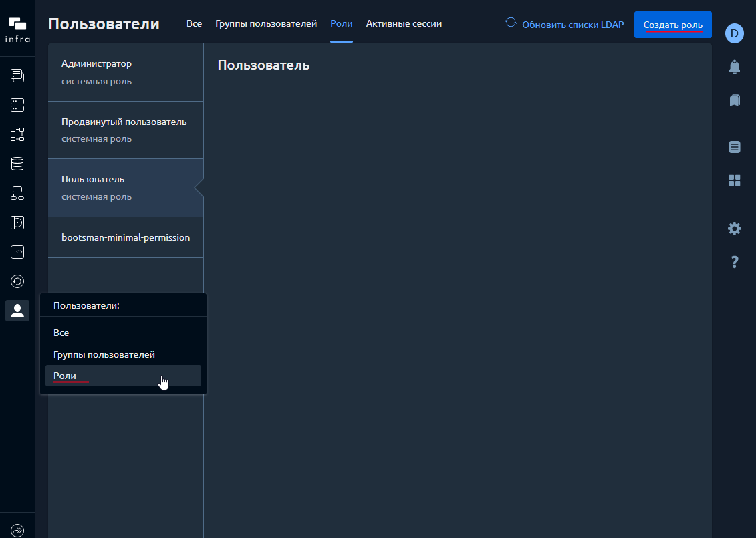The width and height of the screenshot is (756, 538).
Task: Click the infra logo
Action: [x=17, y=29]
